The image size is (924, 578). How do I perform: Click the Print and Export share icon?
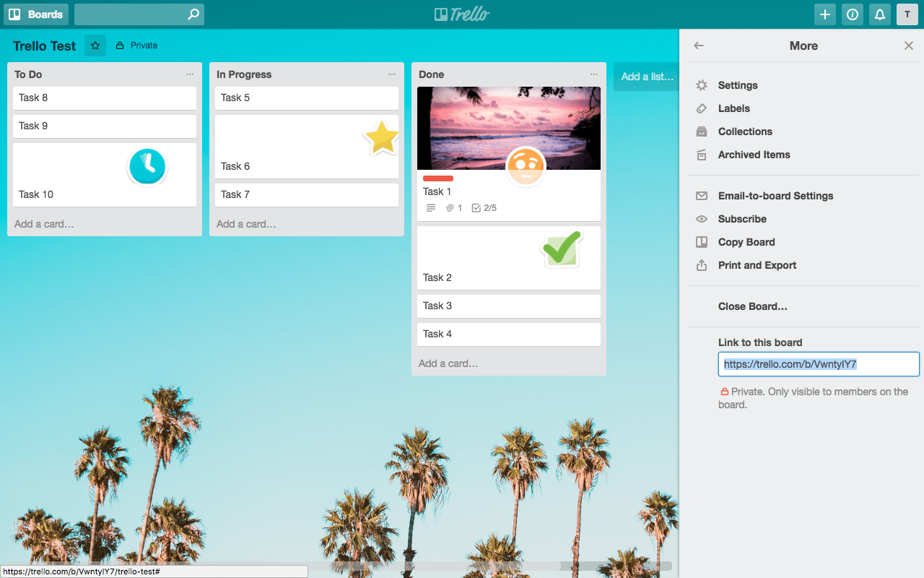point(702,265)
